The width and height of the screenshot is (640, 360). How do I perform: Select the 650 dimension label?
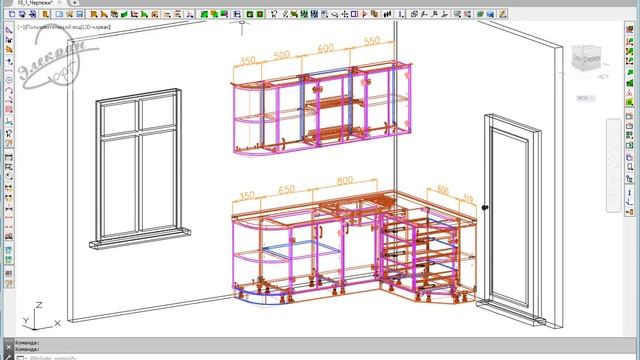pyautogui.click(x=286, y=189)
